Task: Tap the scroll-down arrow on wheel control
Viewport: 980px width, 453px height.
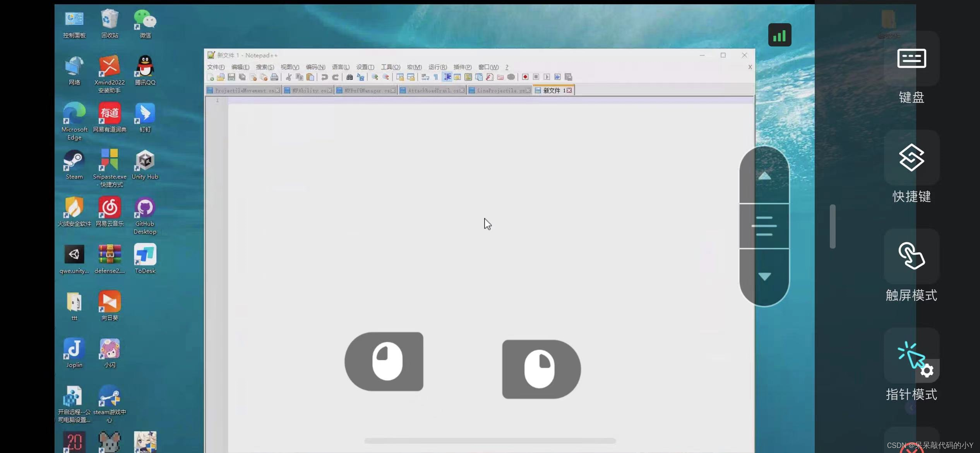Action: pyautogui.click(x=764, y=277)
